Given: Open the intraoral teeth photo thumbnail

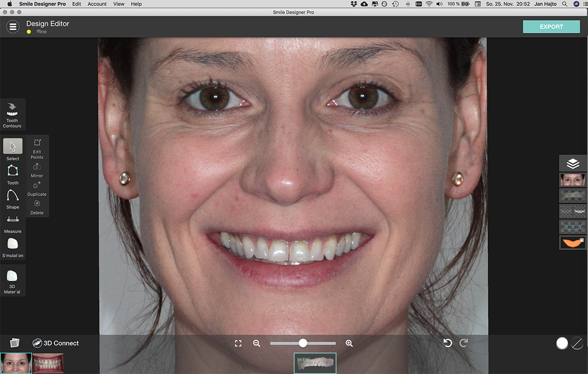Looking at the screenshot, I should point(48,363).
